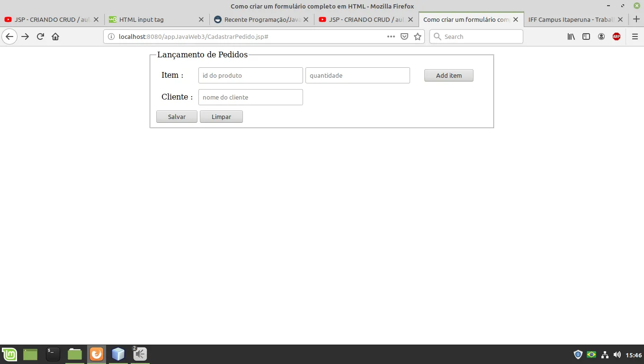Launch the terminal from the taskbar
The width and height of the screenshot is (644, 364).
coord(52,354)
